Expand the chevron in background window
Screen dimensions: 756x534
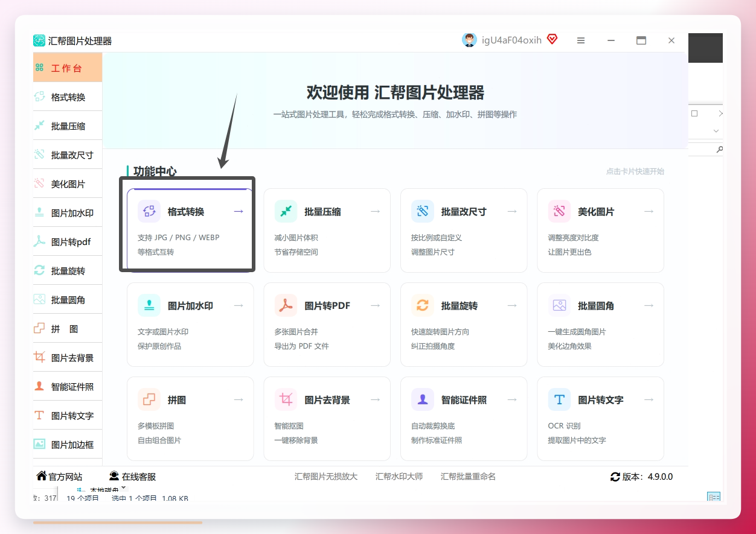(x=716, y=131)
